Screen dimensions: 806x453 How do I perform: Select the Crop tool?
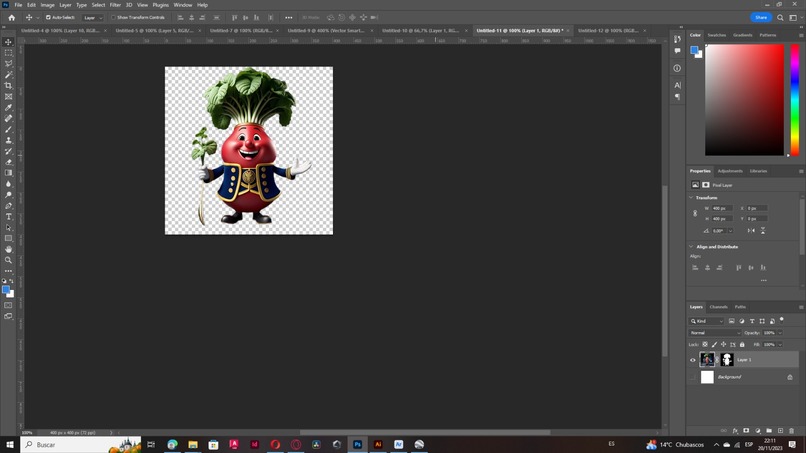tap(8, 85)
